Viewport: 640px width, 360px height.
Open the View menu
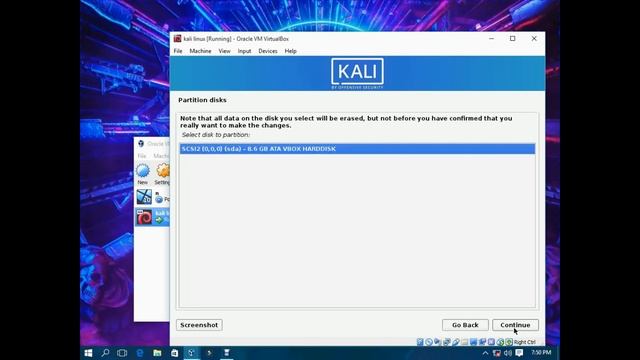224,51
